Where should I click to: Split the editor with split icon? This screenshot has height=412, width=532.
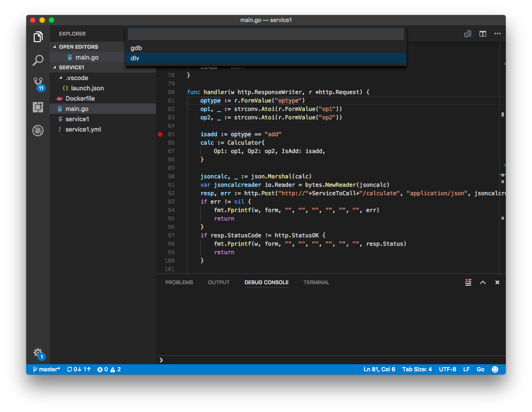click(x=483, y=34)
